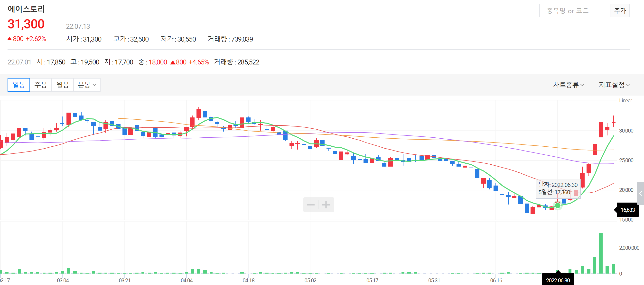
Task: Open the 차트종류 chart type dropdown
Action: click(x=568, y=85)
